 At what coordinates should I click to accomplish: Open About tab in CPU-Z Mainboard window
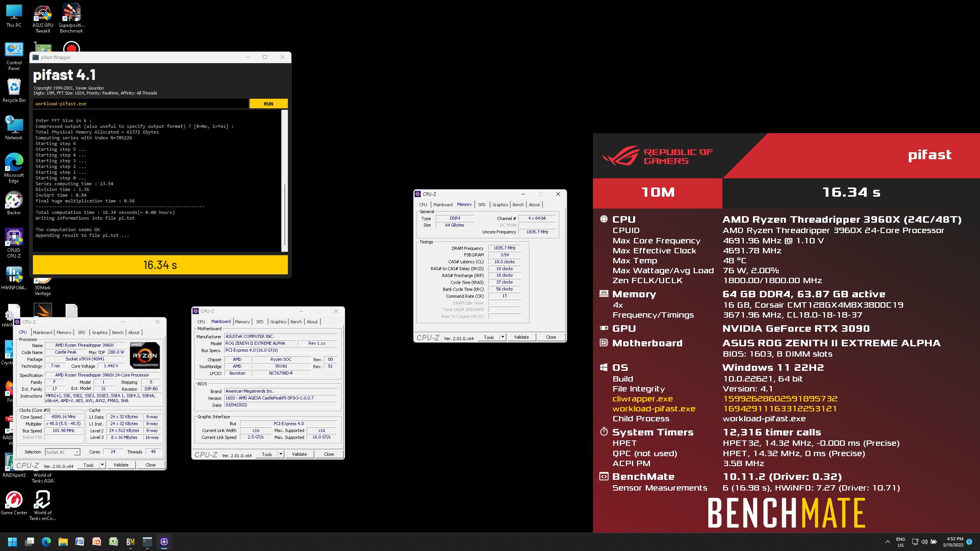click(x=312, y=322)
